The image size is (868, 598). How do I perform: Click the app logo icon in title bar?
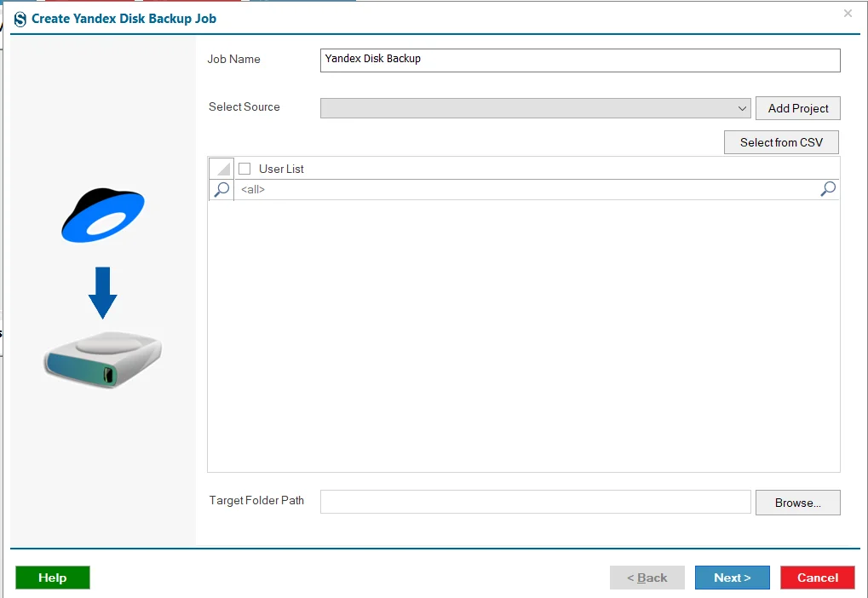click(20, 20)
